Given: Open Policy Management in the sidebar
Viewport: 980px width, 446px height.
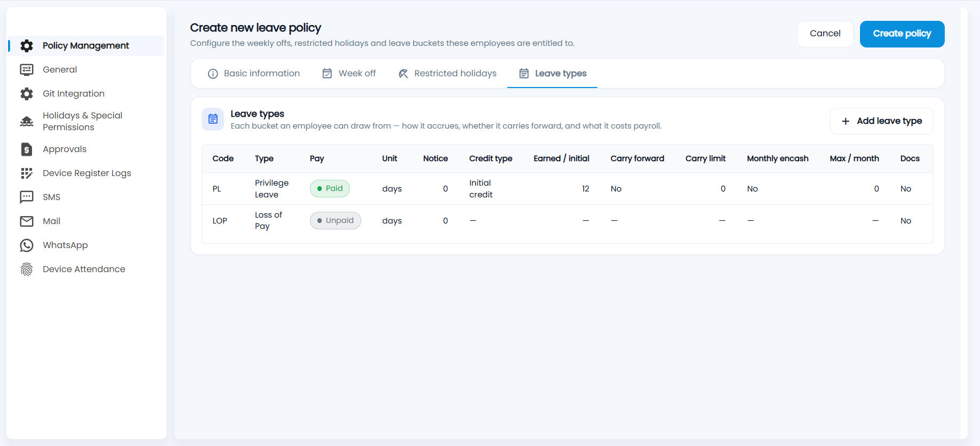Looking at the screenshot, I should click(86, 46).
